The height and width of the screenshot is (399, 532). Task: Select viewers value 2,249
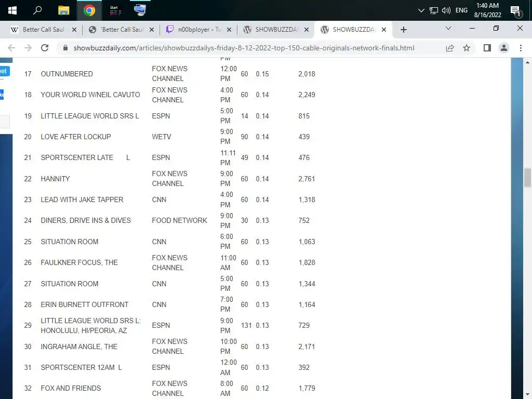click(307, 95)
